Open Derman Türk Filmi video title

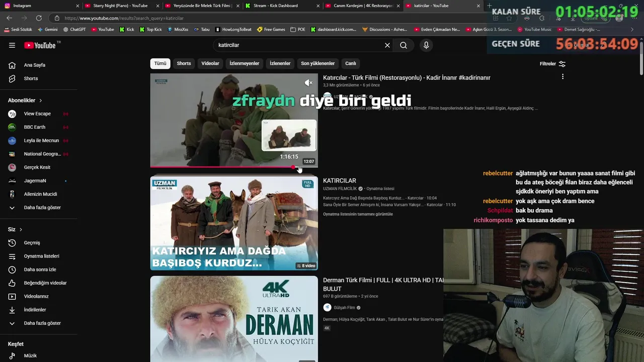383,284
